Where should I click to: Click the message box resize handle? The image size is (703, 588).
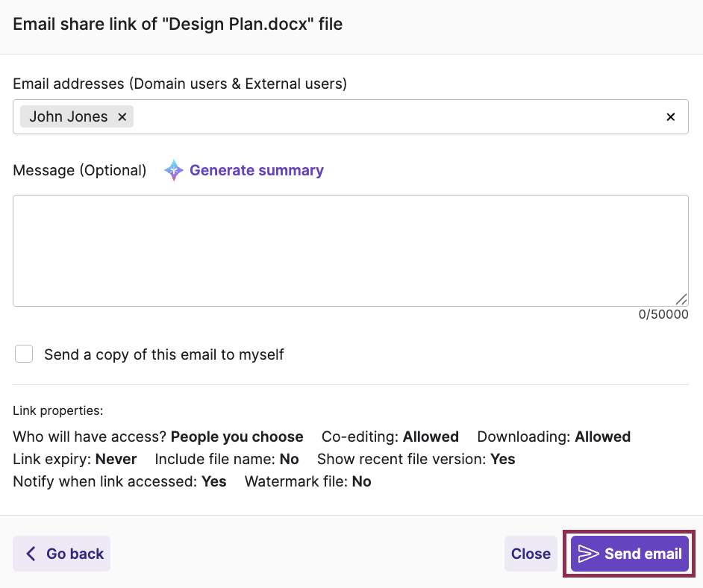681,298
